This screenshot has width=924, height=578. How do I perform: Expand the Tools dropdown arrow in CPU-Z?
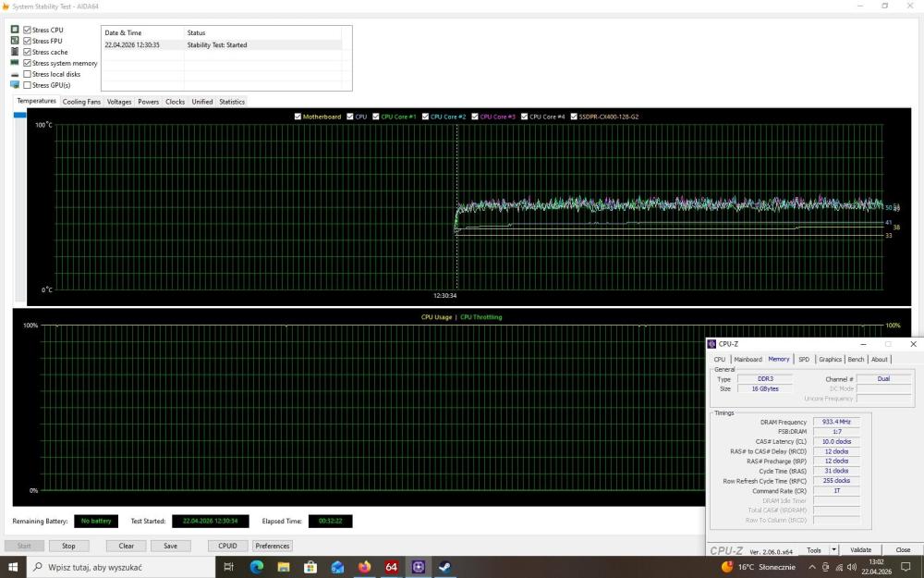(x=833, y=549)
